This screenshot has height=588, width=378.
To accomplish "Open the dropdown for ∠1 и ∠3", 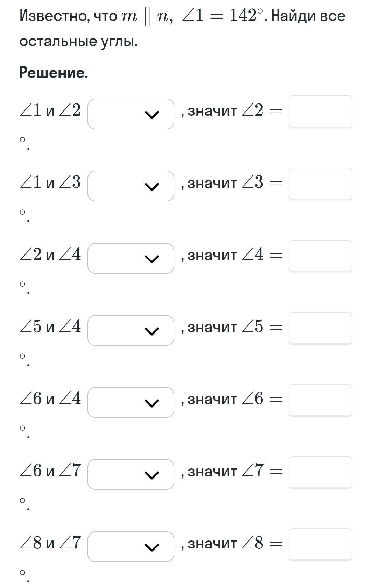I will (x=131, y=186).
